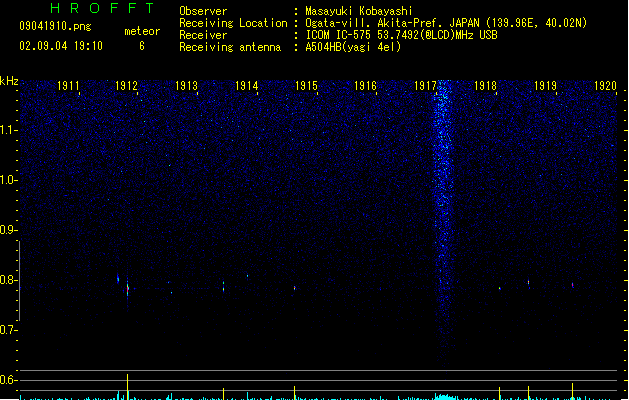The height and width of the screenshot is (400, 629).
Task: Click the HROFFT title text
Action: click(102, 8)
